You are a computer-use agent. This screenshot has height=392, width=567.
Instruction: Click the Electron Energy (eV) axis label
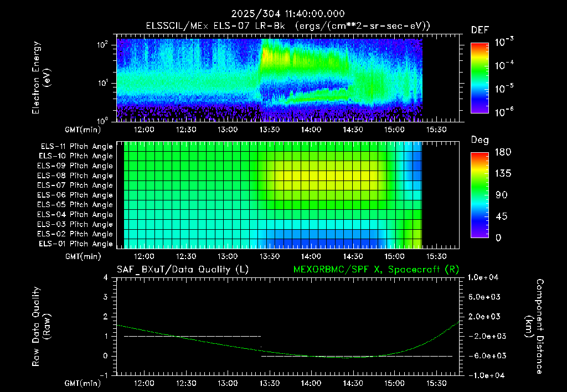pos(41,78)
